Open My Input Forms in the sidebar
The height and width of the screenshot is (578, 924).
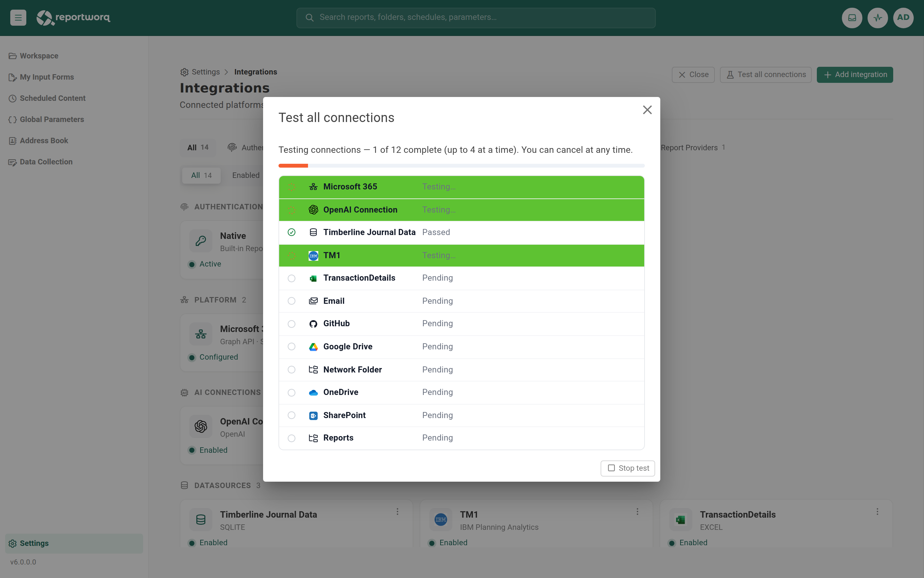pyautogui.click(x=41, y=77)
